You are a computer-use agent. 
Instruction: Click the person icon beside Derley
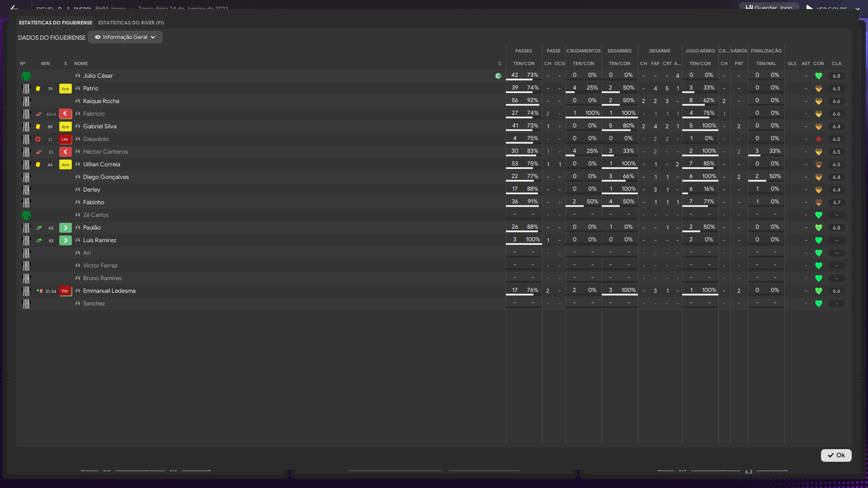point(78,190)
